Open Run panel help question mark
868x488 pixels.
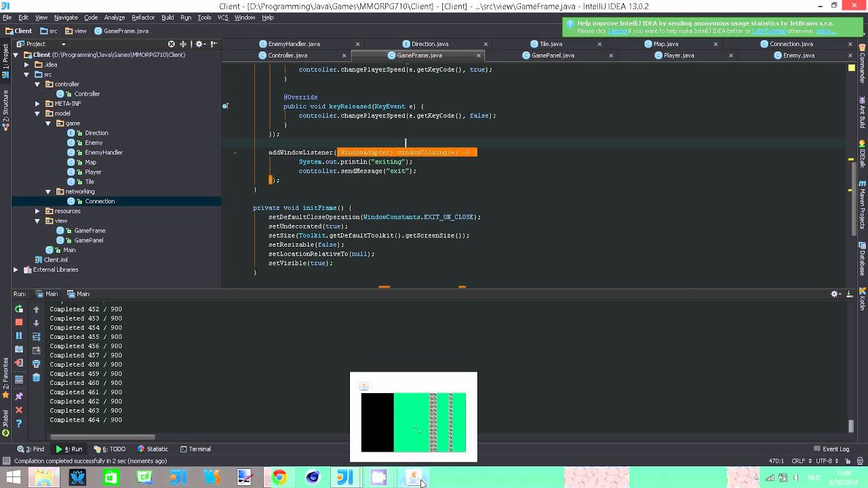[19, 424]
